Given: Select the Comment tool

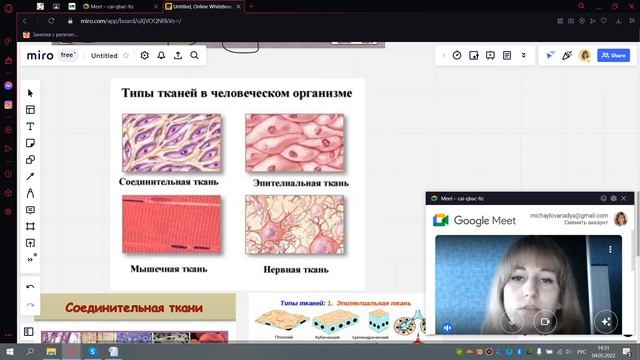Looking at the screenshot, I should (x=30, y=210).
